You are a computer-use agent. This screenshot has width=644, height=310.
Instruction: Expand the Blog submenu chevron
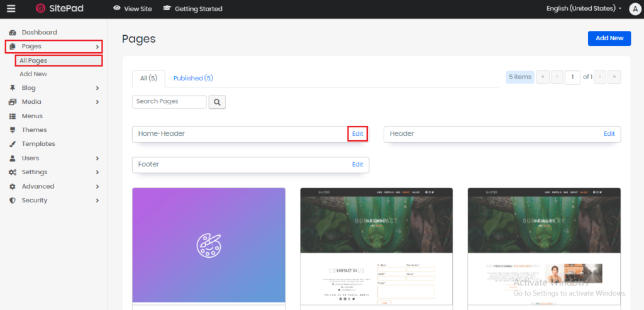pyautogui.click(x=97, y=88)
